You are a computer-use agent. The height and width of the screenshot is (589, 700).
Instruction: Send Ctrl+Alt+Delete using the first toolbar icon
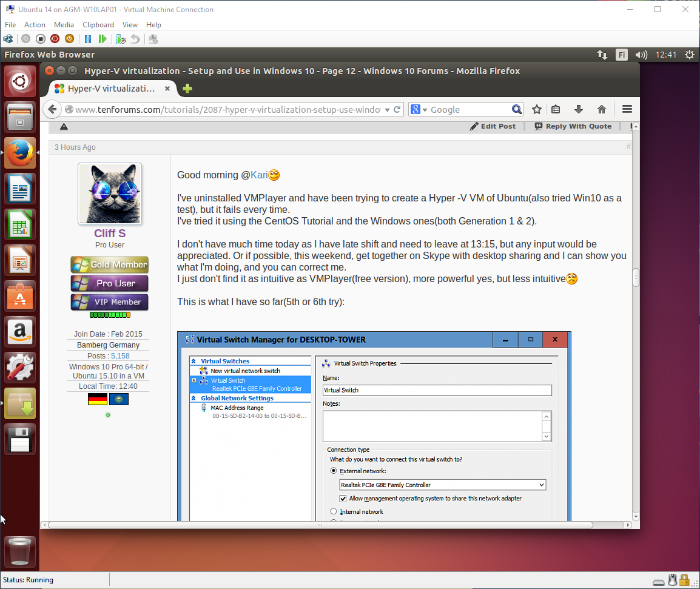pos(8,39)
